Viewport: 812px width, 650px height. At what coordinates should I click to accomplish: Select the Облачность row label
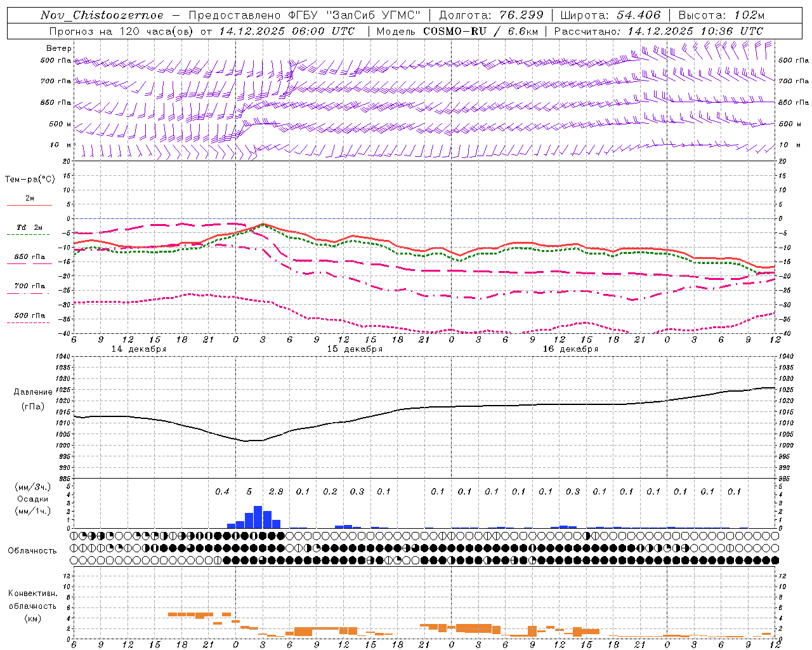coord(32,551)
